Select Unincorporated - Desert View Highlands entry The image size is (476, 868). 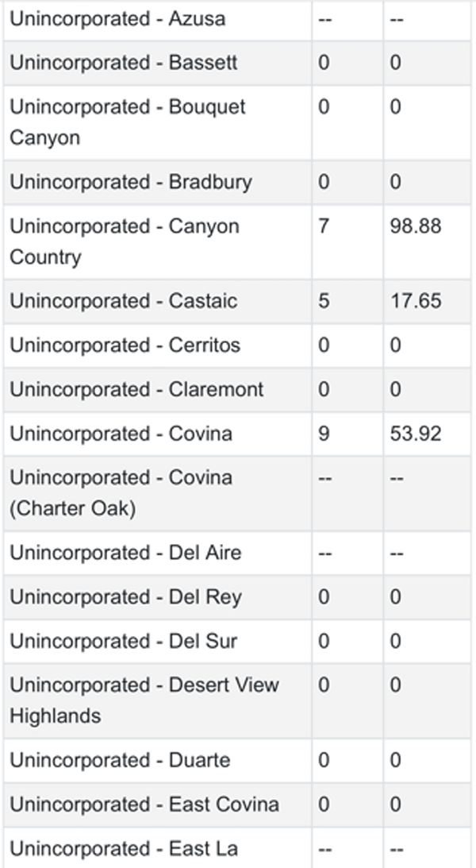[144, 700]
